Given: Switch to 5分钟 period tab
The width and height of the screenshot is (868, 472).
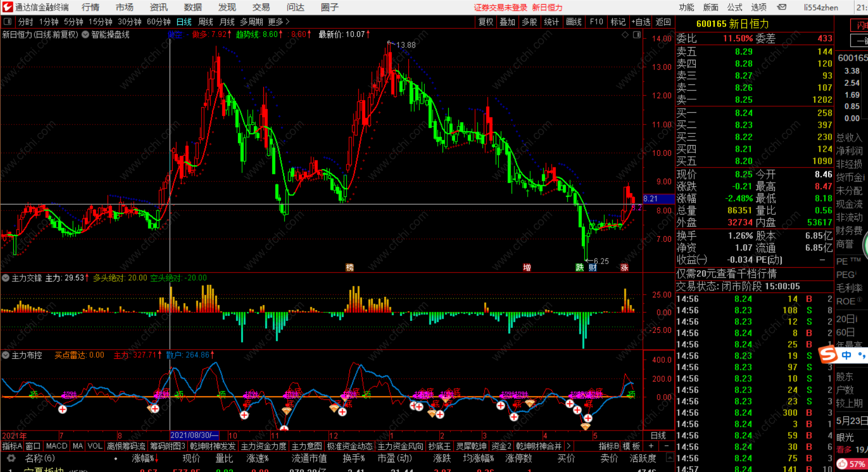Looking at the screenshot, I should pyautogui.click(x=73, y=22).
